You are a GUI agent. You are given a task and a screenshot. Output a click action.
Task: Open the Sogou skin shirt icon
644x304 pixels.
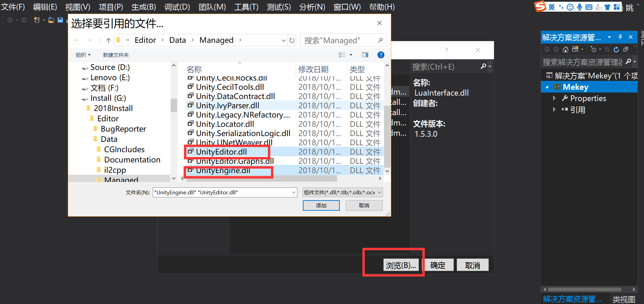(x=607, y=7)
